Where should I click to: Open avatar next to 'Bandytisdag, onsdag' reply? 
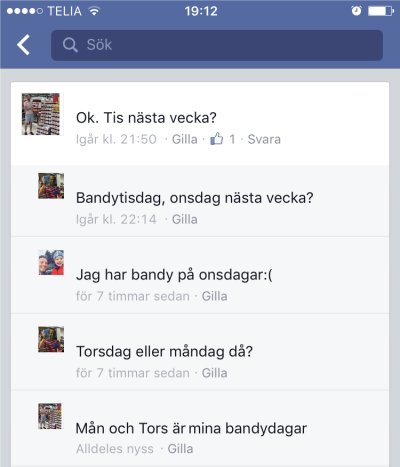[51, 186]
